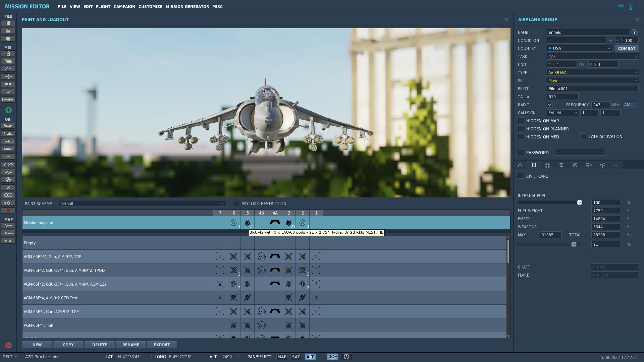Click the NEW payload button
The width and height of the screenshot is (644, 362).
point(37,345)
